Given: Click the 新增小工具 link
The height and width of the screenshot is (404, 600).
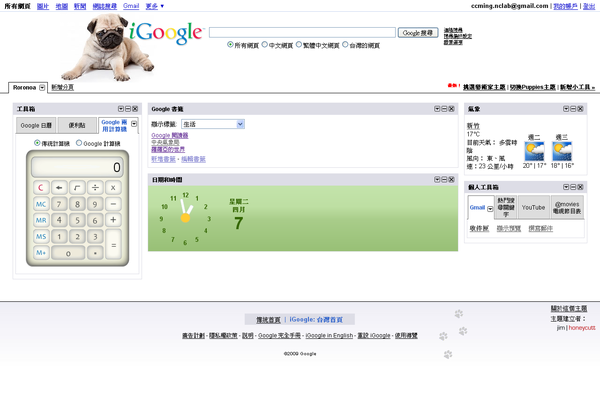Looking at the screenshot, I should tap(577, 87).
